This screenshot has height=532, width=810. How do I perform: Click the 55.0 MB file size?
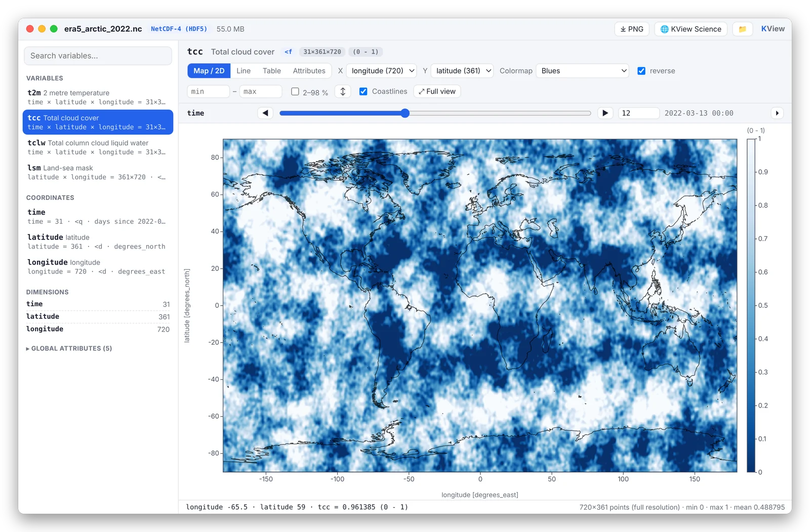(230, 29)
